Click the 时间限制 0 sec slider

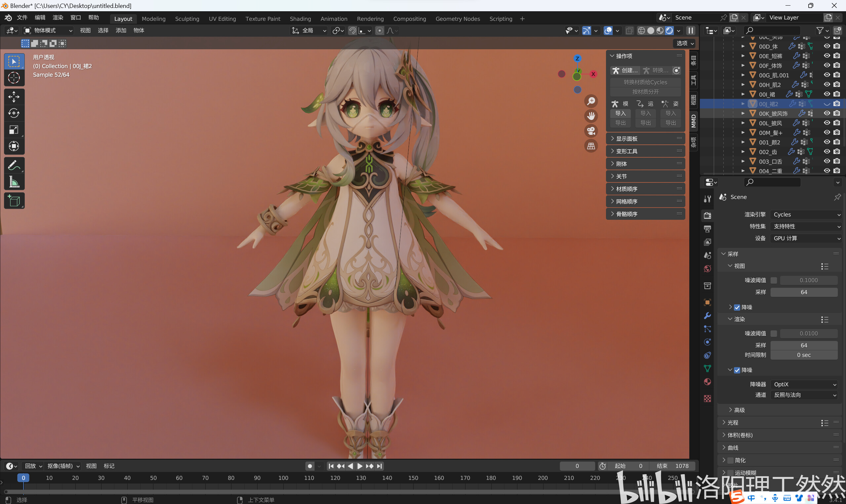click(x=804, y=355)
